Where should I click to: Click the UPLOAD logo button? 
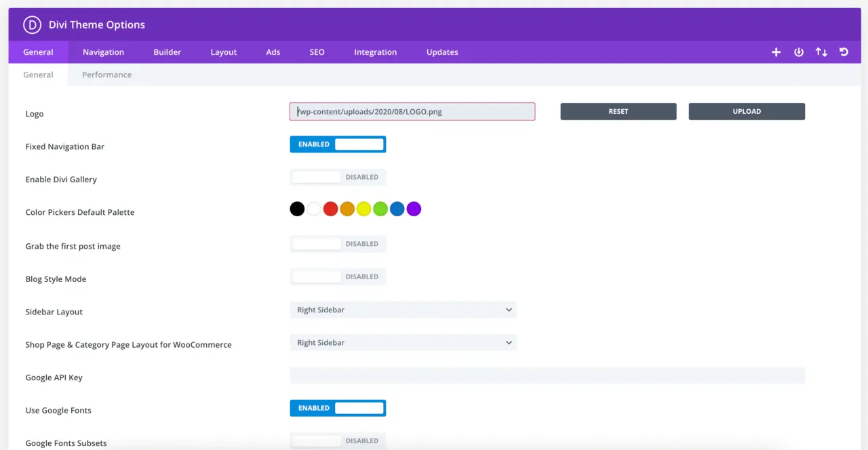pyautogui.click(x=747, y=112)
